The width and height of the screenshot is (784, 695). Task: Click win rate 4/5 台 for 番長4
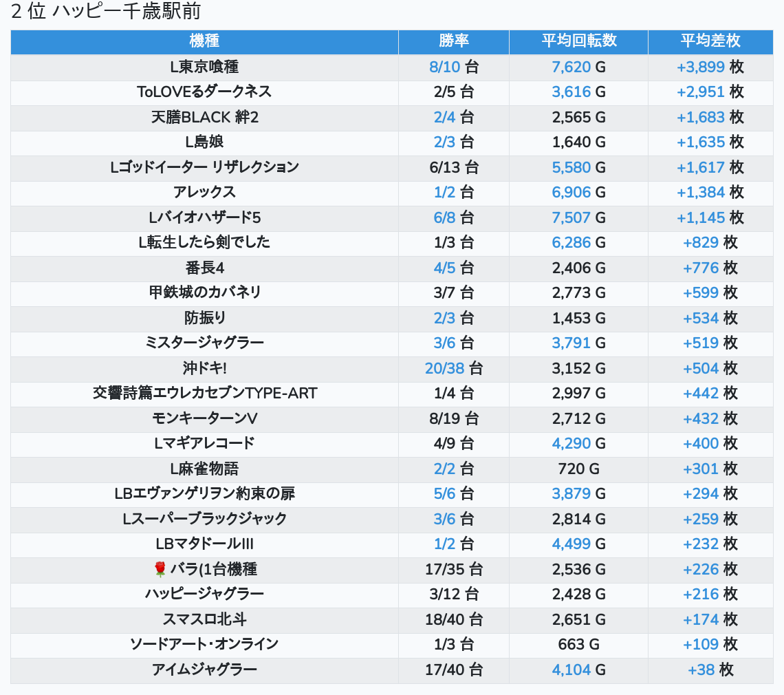point(453,268)
